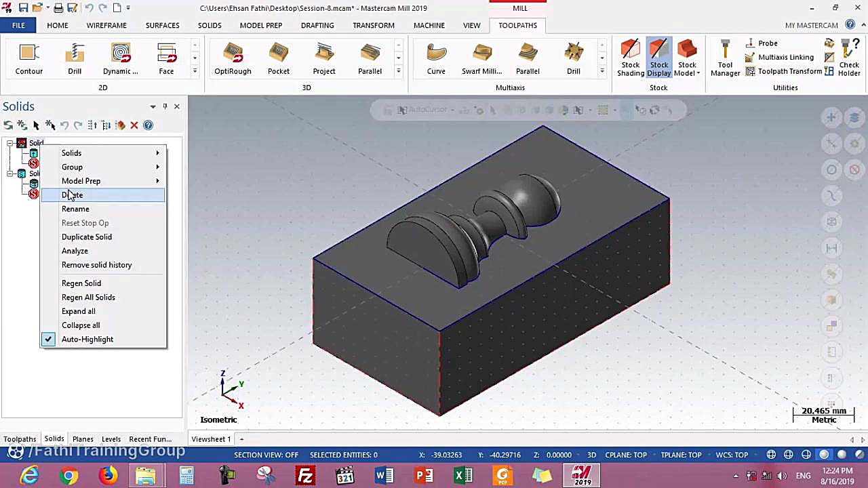Click Duplicate Solid in context menu
Image resolution: width=868 pixels, height=488 pixels.
(x=102, y=237)
